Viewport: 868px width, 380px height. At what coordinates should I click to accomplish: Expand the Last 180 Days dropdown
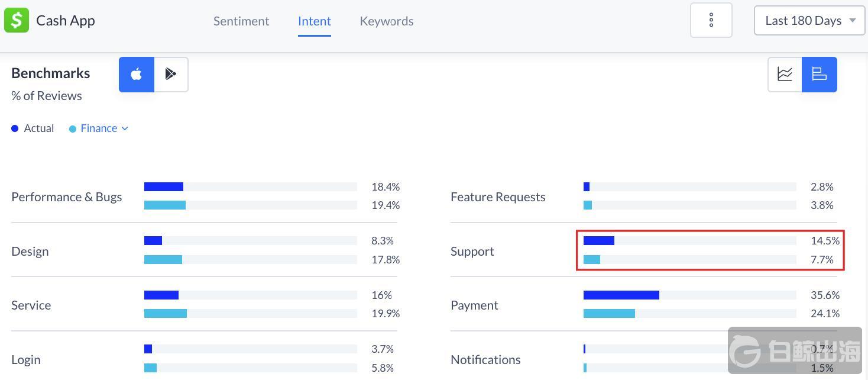tap(809, 21)
